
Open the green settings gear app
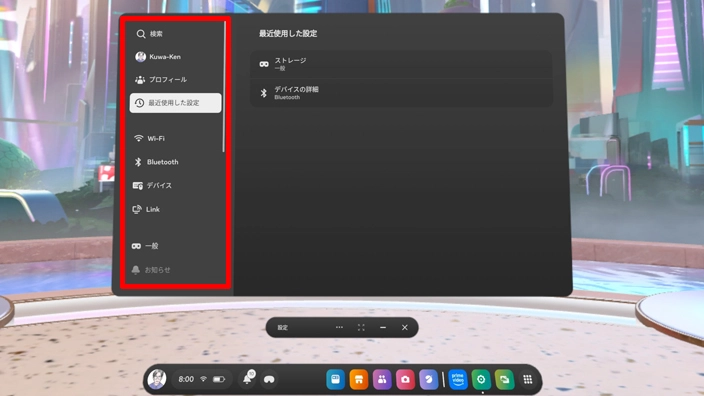pos(481,379)
